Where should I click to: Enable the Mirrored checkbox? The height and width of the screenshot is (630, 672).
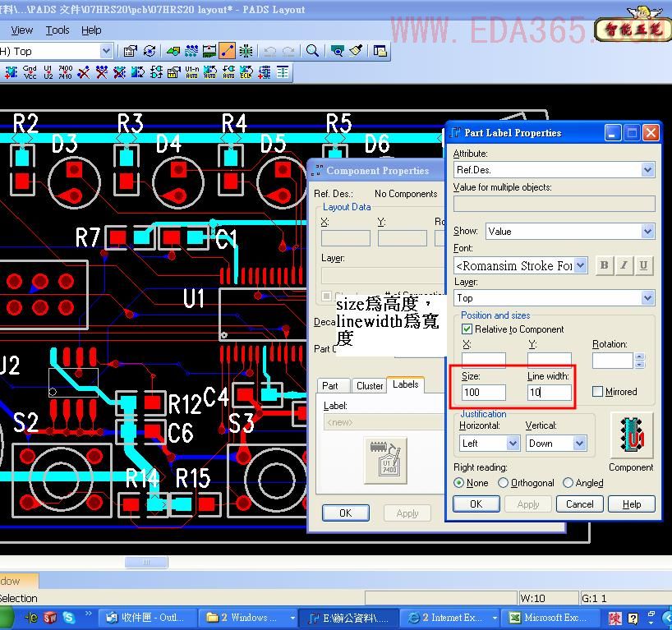pos(598,392)
